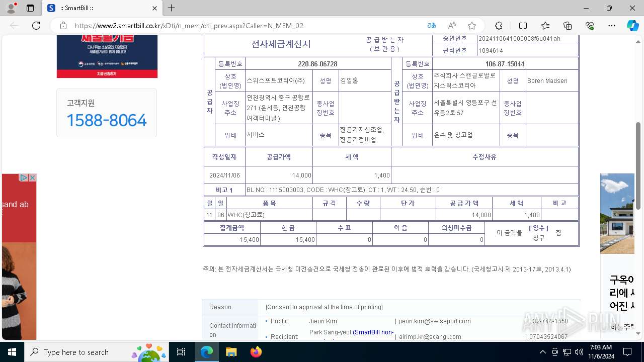View site information lock icon
This screenshot has height=362, width=644.
click(63, 26)
